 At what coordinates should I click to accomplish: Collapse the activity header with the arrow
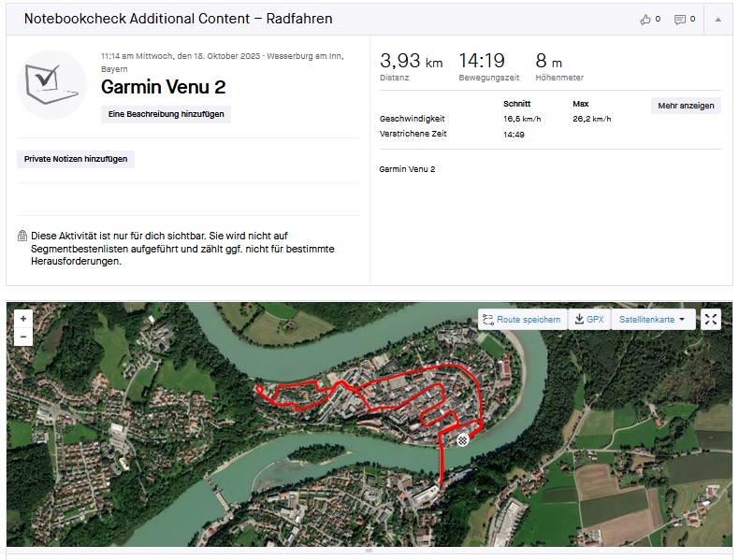717,20
